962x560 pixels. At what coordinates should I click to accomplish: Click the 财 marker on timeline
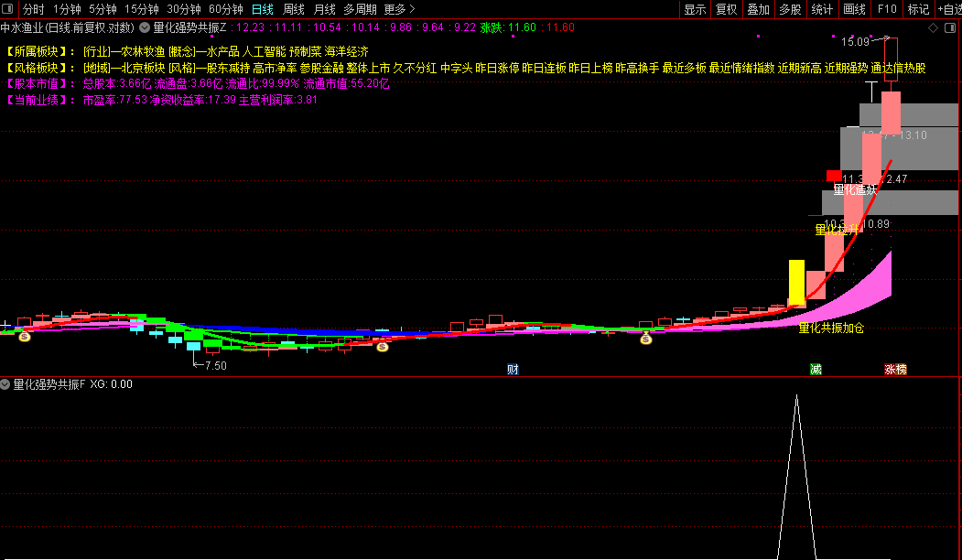coord(513,370)
